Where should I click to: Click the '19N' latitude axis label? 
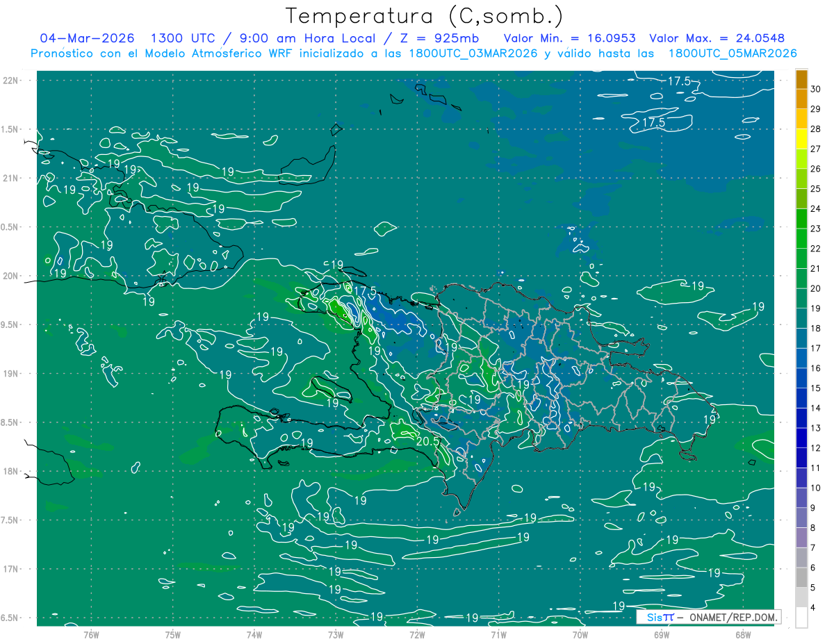[12, 373]
